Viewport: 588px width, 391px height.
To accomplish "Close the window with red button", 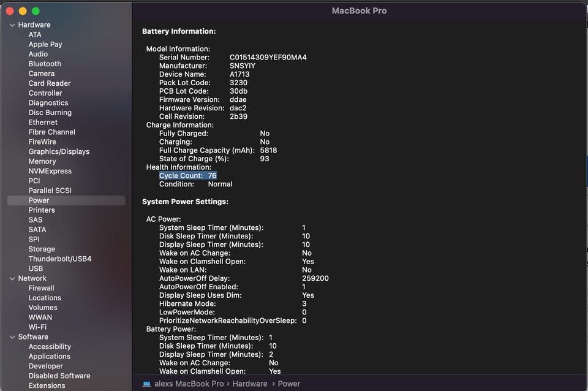I will [x=10, y=11].
